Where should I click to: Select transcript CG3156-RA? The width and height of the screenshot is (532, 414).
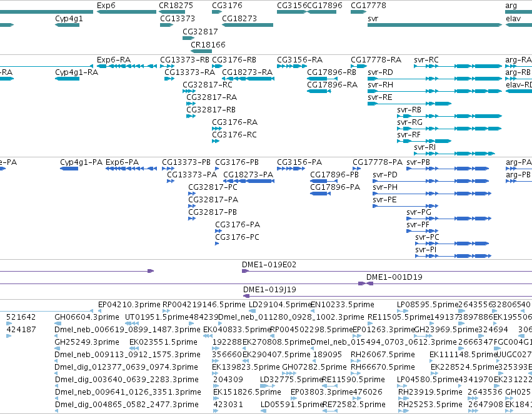292,66
